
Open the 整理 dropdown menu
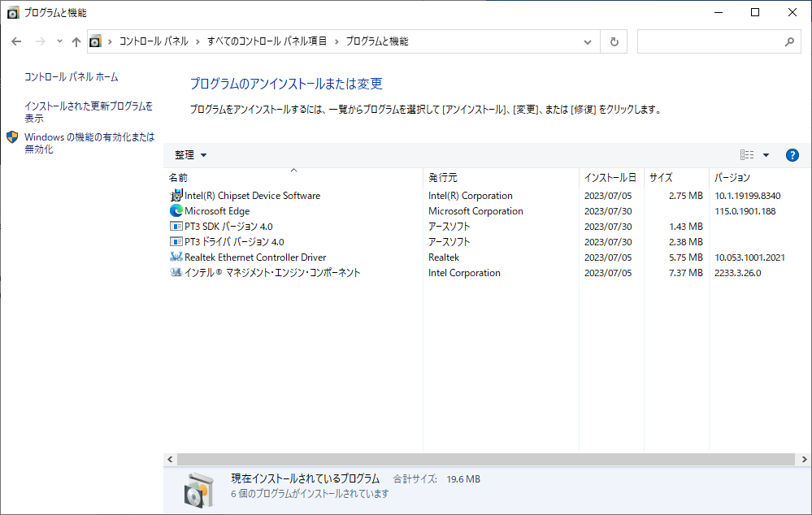pos(190,155)
